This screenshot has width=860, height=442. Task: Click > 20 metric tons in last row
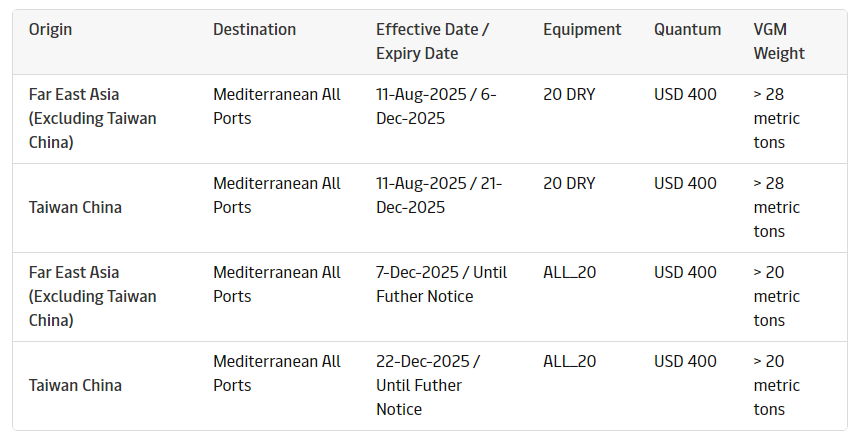coord(777,385)
